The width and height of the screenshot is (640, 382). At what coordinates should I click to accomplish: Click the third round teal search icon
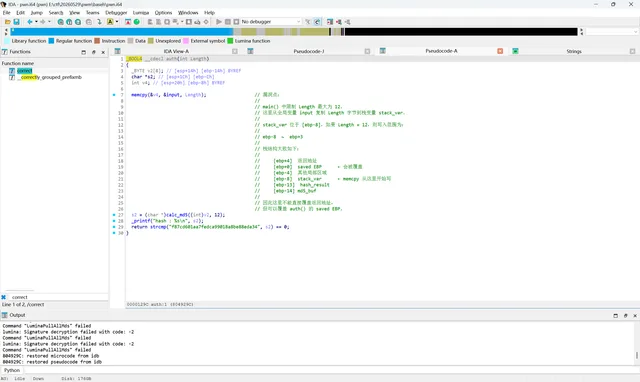point(78,22)
